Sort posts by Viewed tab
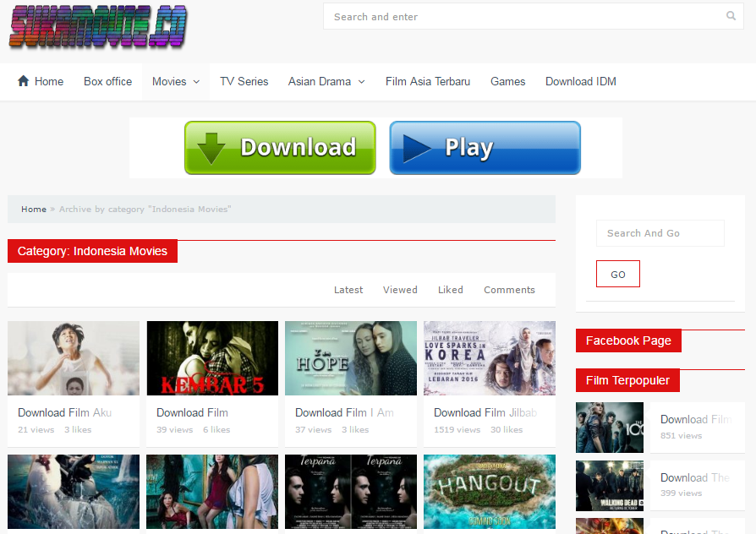 [400, 290]
